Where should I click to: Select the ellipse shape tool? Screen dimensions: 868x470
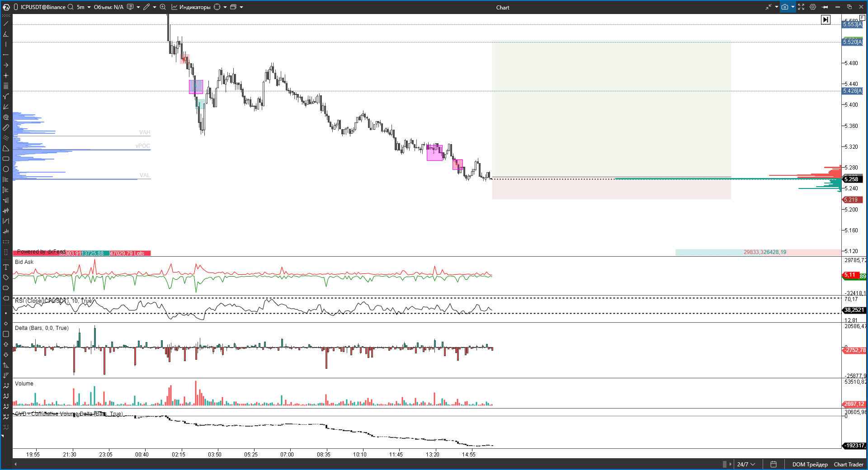[x=6, y=169]
